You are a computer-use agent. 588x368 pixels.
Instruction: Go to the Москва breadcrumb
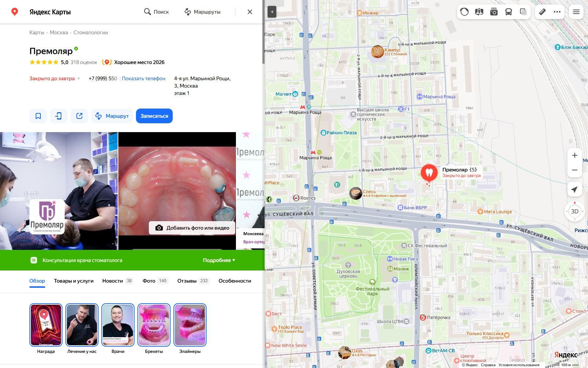tap(59, 32)
